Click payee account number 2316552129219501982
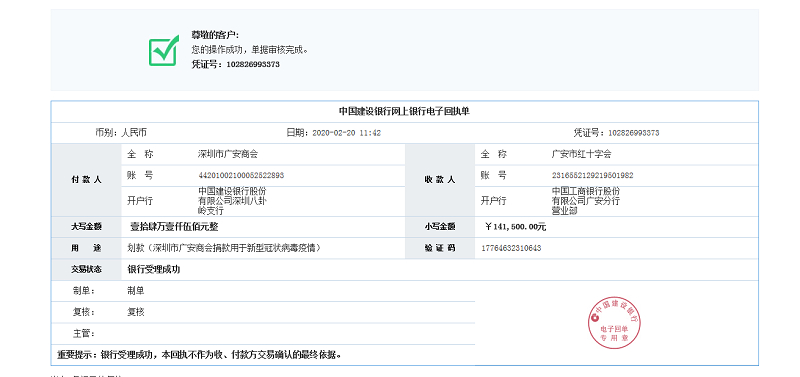The width and height of the screenshot is (800, 377). pos(593,175)
